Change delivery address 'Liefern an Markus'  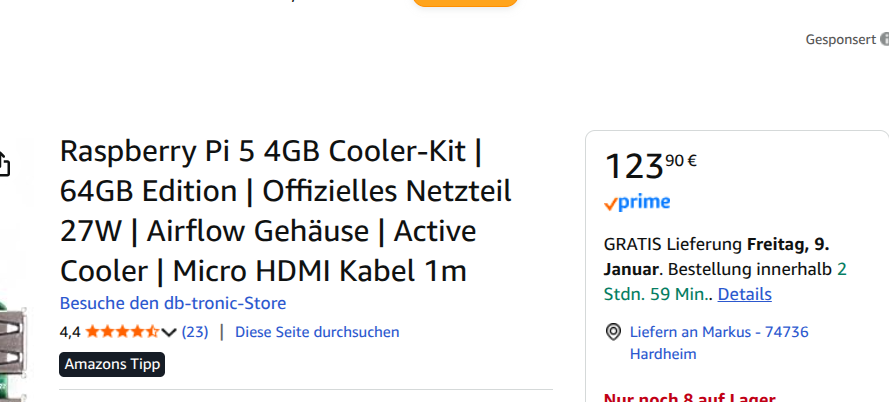pos(718,332)
